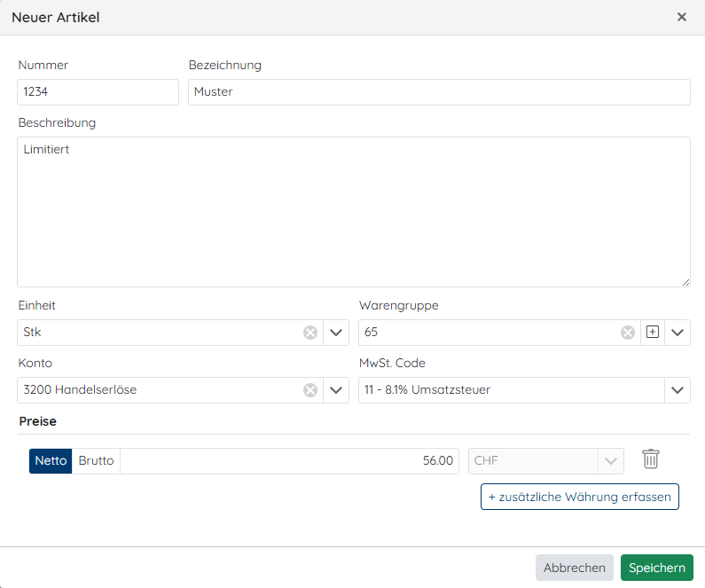
Task: Close the Neuer Artikel dialog
Action: click(682, 17)
